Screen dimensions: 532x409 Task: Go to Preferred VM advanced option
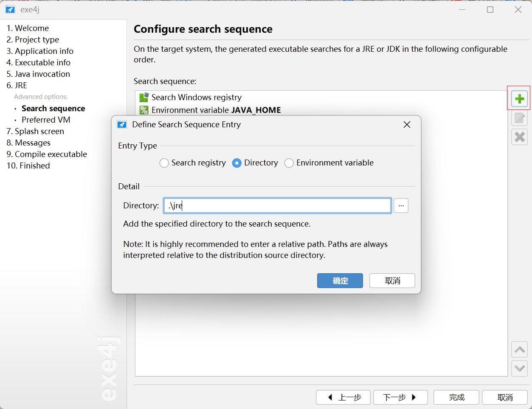46,120
